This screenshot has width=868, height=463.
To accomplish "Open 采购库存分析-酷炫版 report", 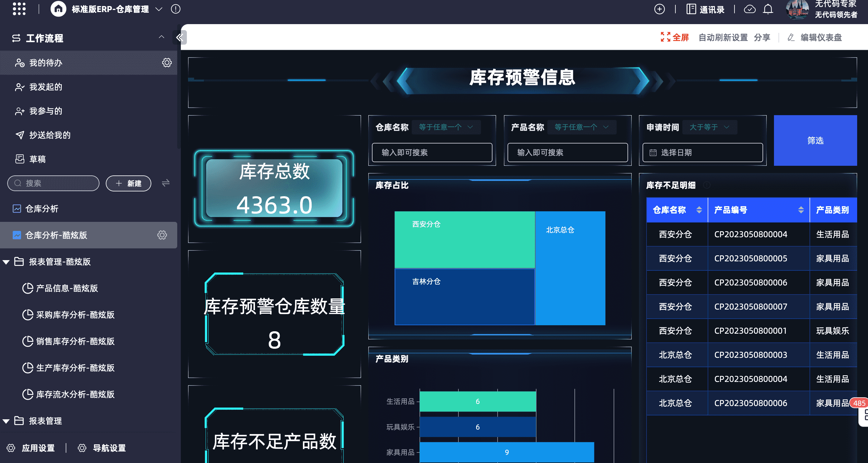I will pos(75,315).
